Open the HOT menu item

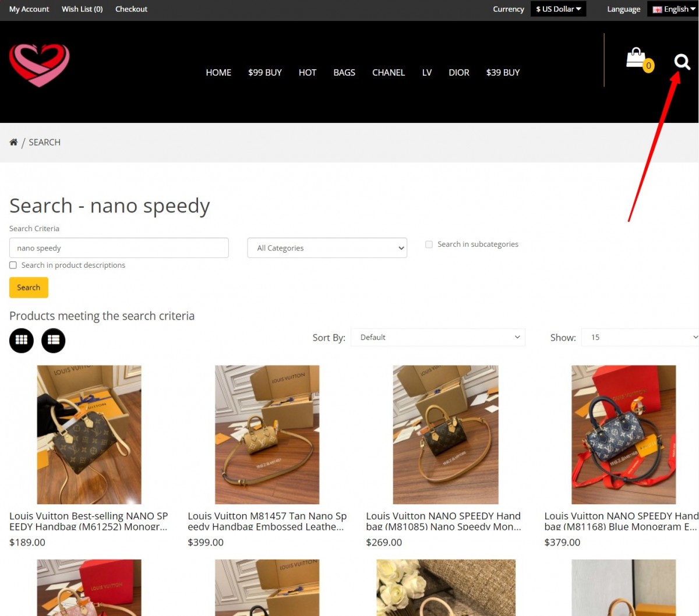(x=308, y=72)
